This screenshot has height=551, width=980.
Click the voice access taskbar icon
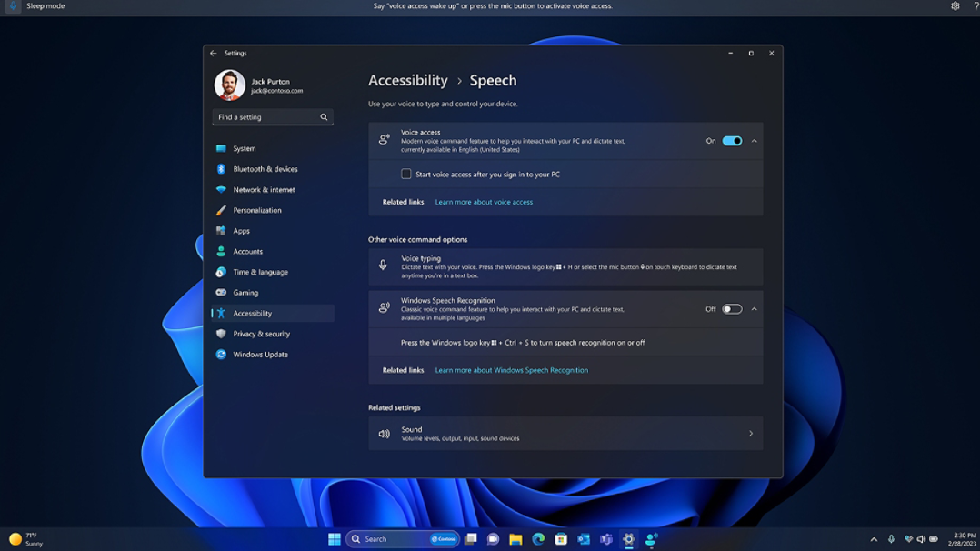pyautogui.click(x=651, y=539)
